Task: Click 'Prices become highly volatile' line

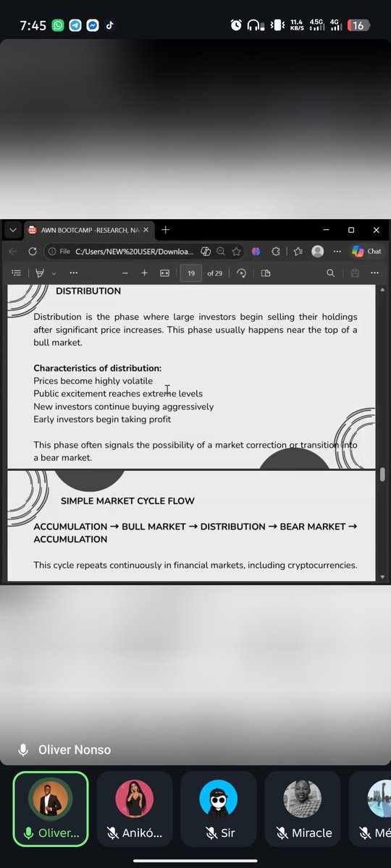Action: [x=93, y=380]
